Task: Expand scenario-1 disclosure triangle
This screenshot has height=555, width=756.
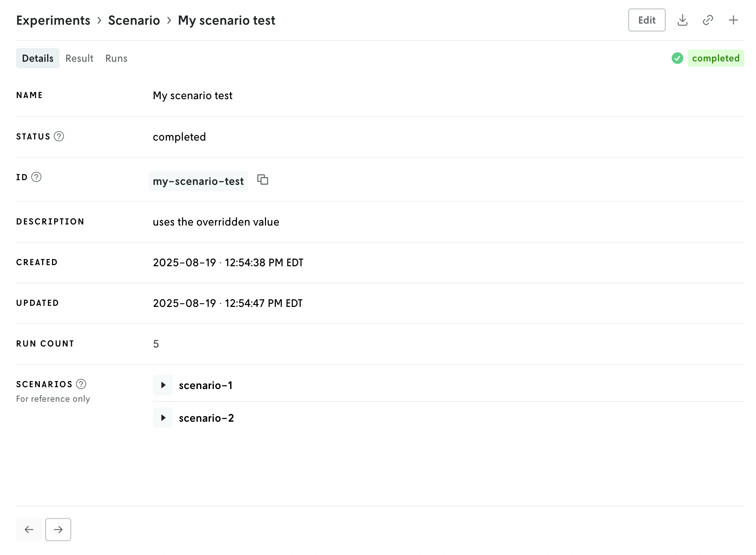Action: coord(163,385)
